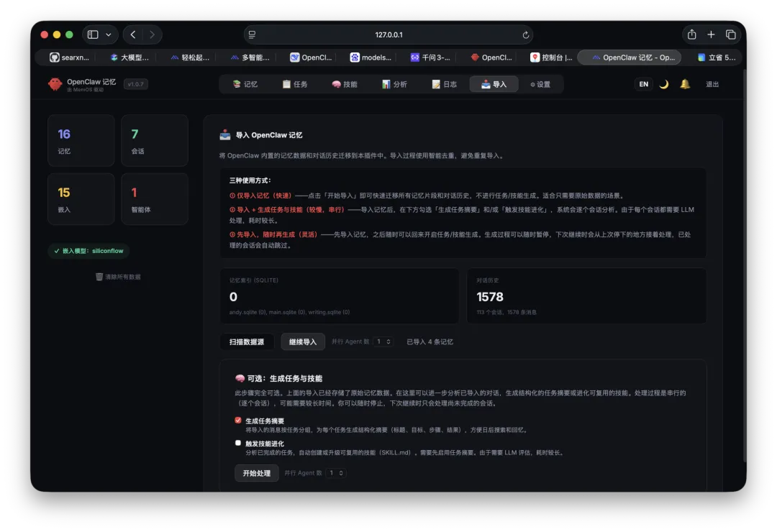Click the 嵌入模型 siliconflow status badge
The height and width of the screenshot is (532, 777).
(88, 251)
